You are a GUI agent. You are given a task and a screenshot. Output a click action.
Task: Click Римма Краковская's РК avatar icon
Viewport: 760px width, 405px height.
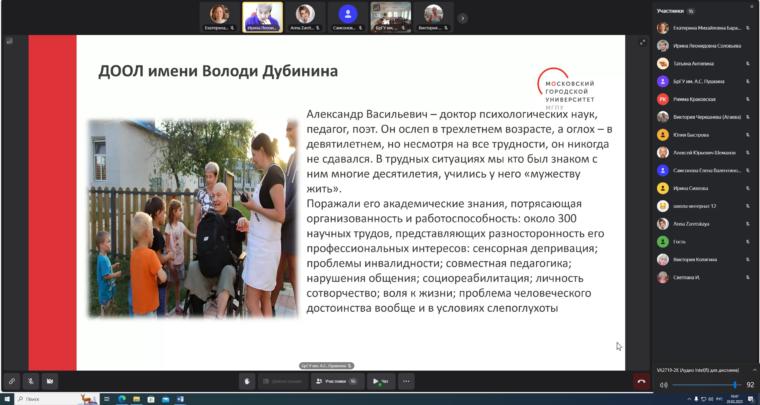click(x=663, y=99)
